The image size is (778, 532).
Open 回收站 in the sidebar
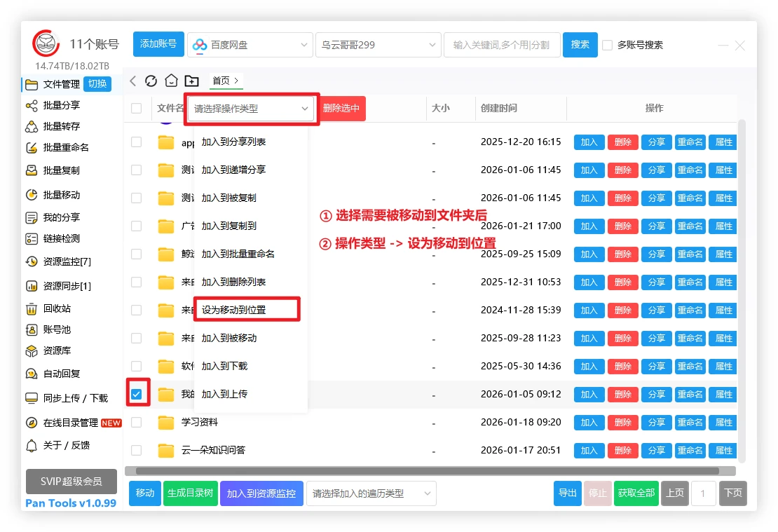coord(56,308)
